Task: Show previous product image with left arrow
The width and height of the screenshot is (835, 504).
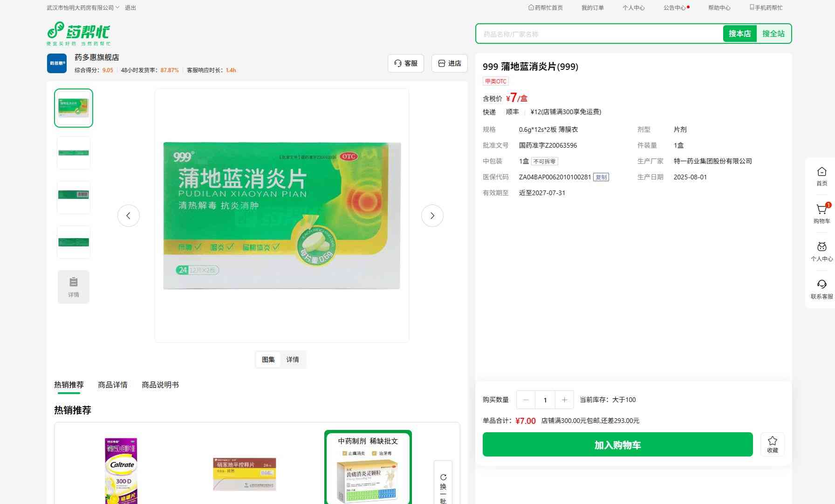Action: click(129, 216)
